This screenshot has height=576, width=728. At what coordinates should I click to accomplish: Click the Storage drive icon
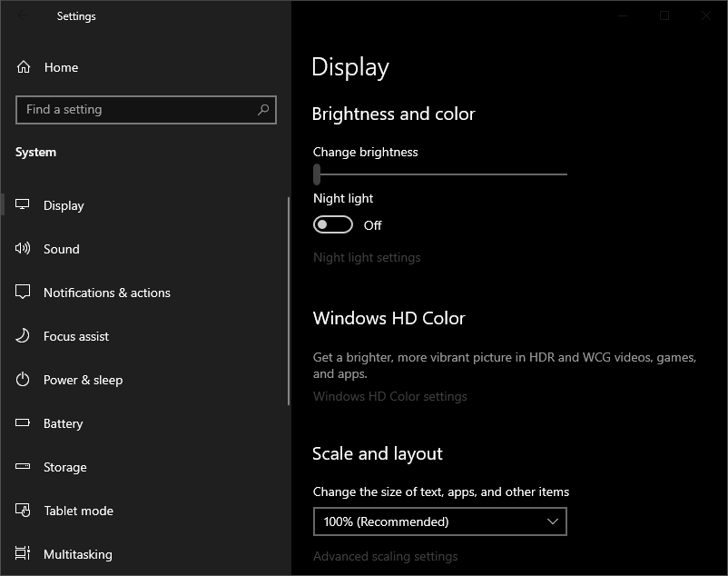[x=24, y=467]
